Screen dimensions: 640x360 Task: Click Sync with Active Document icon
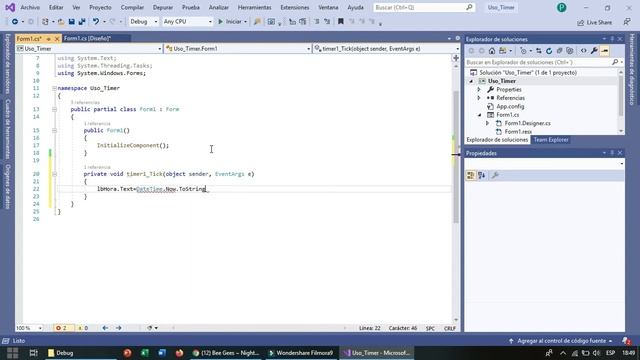pyautogui.click(x=539, y=51)
